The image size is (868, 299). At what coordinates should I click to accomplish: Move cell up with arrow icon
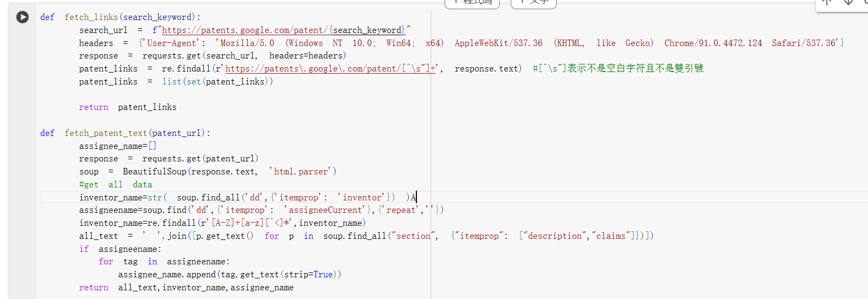pyautogui.click(x=827, y=3)
